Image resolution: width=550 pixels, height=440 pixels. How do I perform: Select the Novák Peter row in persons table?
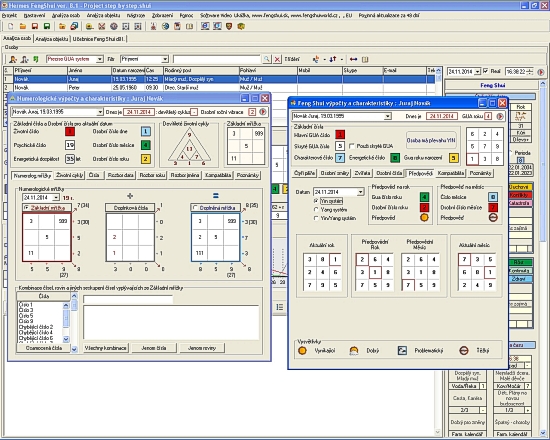click(x=219, y=87)
